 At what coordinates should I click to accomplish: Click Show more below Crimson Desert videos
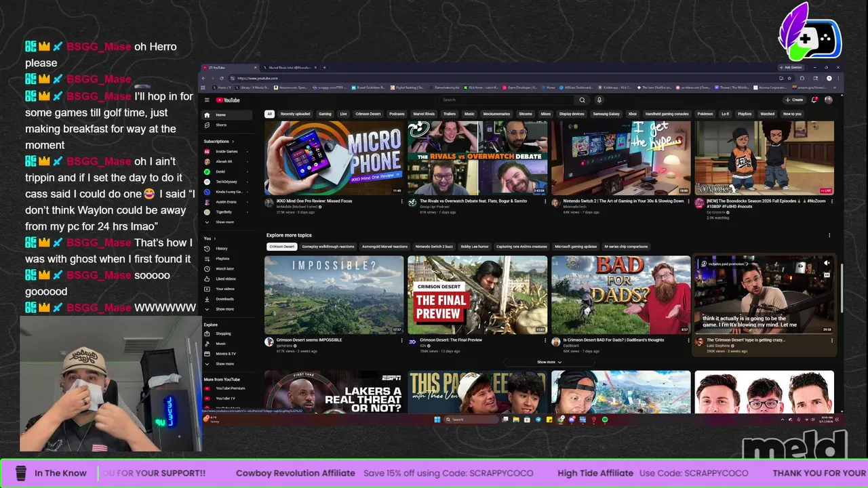click(x=549, y=362)
